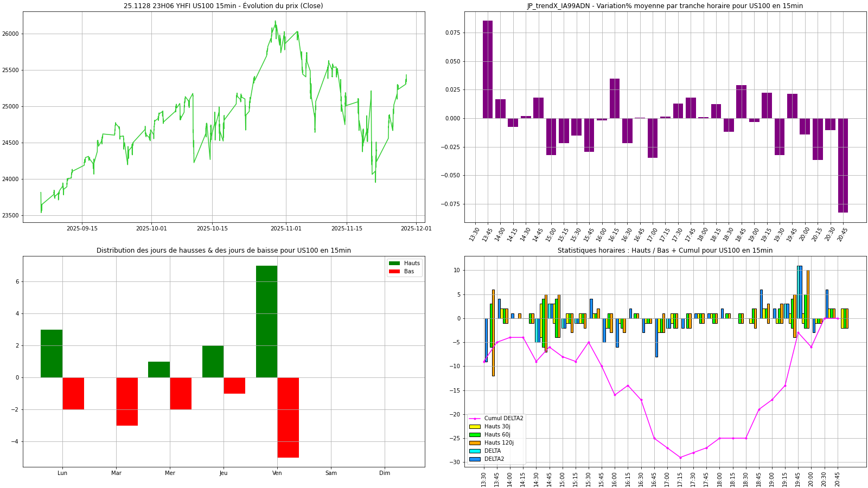Screen dimensions: 868x488
Task: Click the 2025-11-01 date label on price chart
Action: 286,229
